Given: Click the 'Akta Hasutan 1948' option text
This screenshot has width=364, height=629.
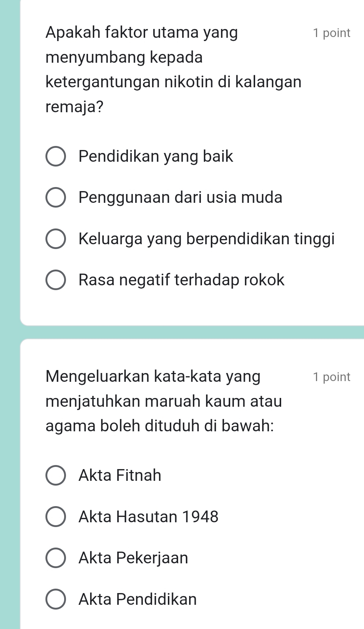Looking at the screenshot, I should tap(148, 517).
